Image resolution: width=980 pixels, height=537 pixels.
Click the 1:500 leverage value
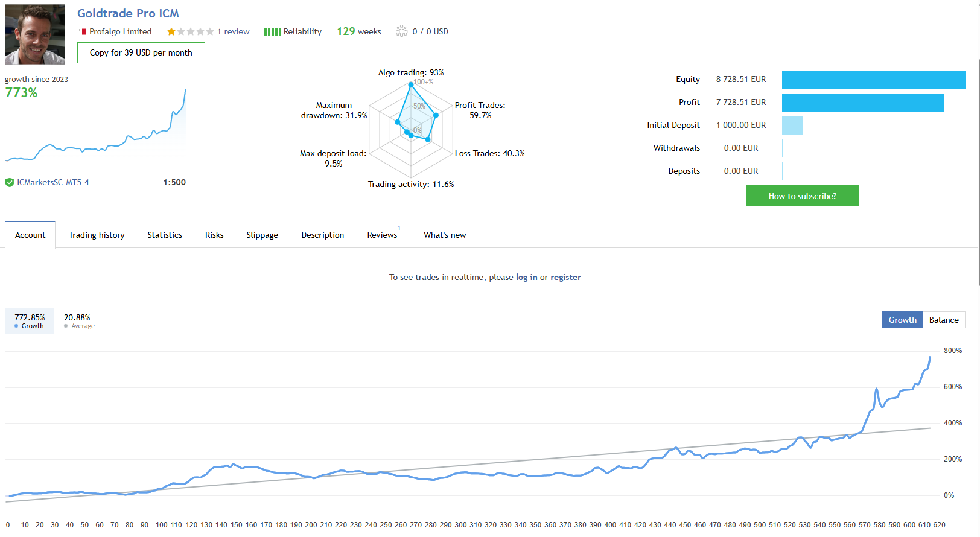(174, 182)
